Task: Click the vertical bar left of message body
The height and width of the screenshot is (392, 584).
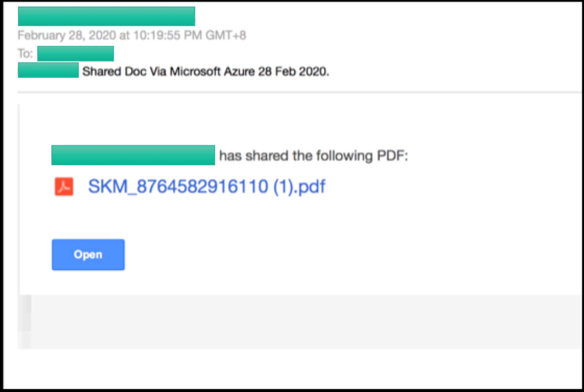Action: pos(19,198)
